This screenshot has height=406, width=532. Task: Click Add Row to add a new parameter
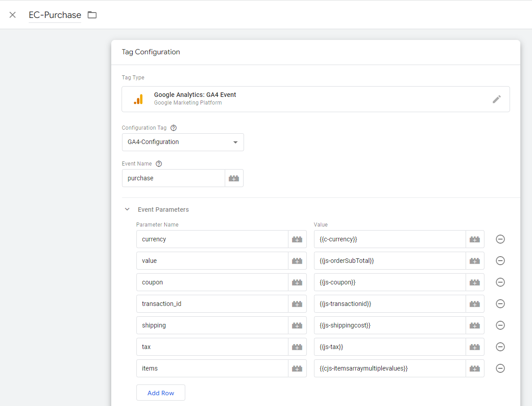coord(161,393)
